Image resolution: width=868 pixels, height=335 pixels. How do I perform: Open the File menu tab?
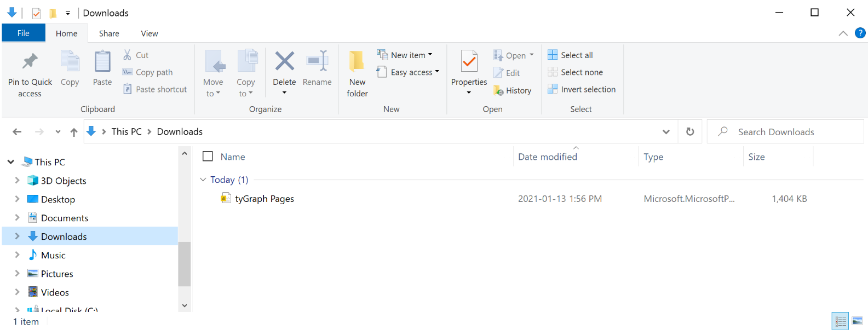(24, 33)
